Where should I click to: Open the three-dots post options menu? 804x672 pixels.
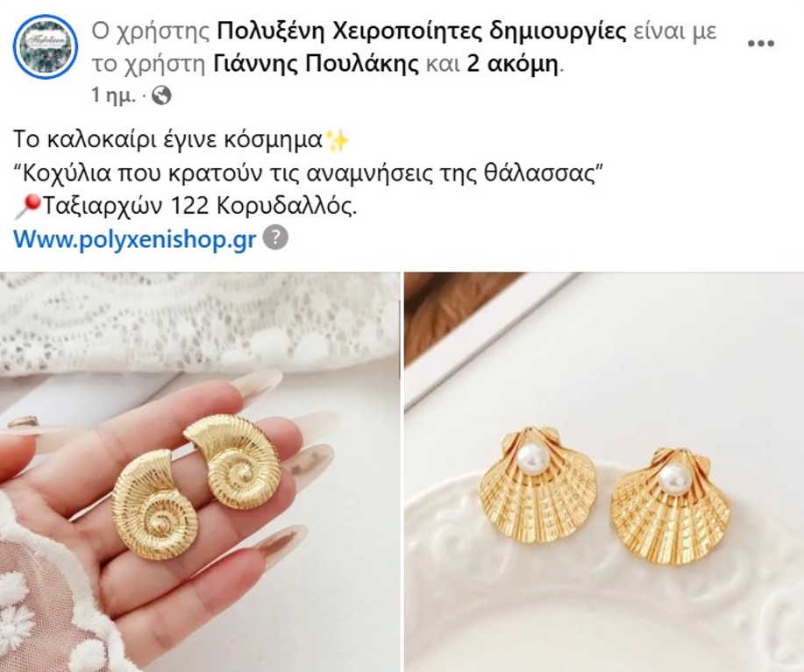[761, 44]
